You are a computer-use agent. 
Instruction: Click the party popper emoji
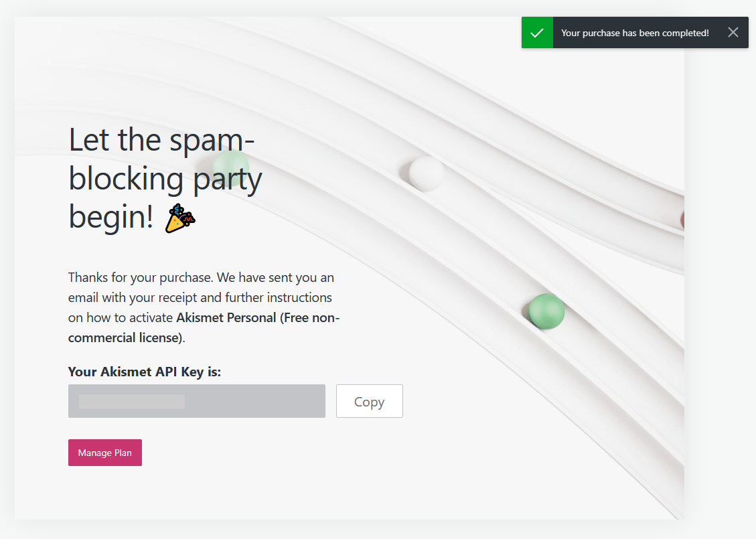179,218
